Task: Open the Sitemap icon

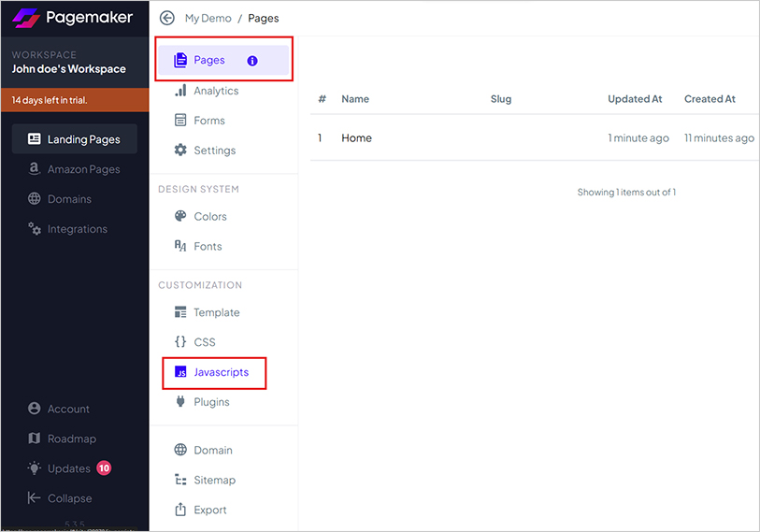Action: coord(180,480)
